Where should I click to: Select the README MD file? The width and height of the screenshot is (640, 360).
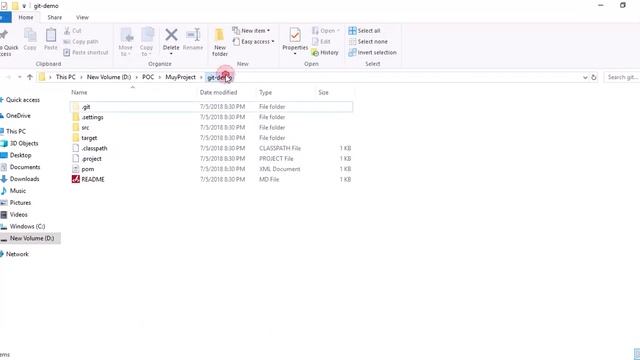tap(211, 180)
